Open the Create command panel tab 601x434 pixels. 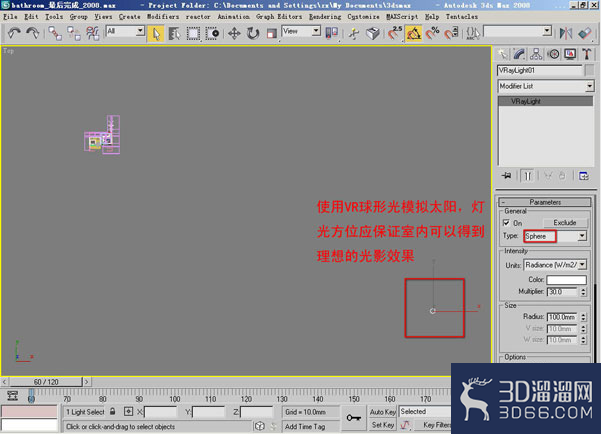[x=502, y=54]
